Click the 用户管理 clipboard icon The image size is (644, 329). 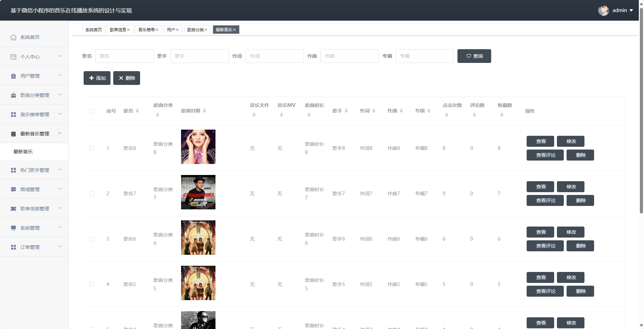(13, 76)
